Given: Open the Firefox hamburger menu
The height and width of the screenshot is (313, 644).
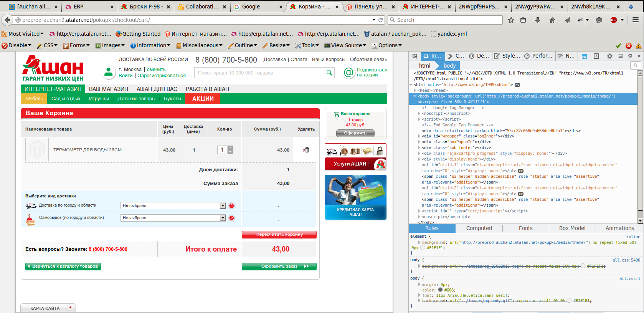Looking at the screenshot, I should click(x=636, y=20).
